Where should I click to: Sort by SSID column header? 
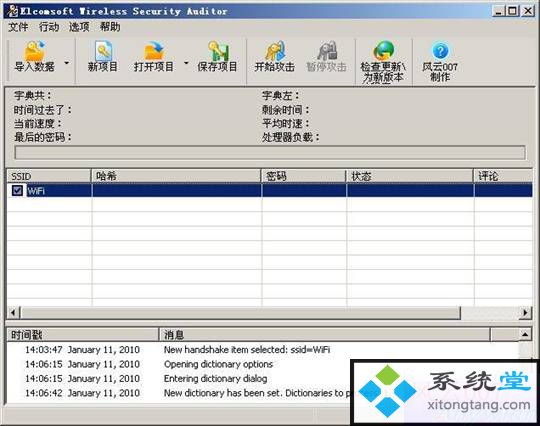click(x=49, y=176)
